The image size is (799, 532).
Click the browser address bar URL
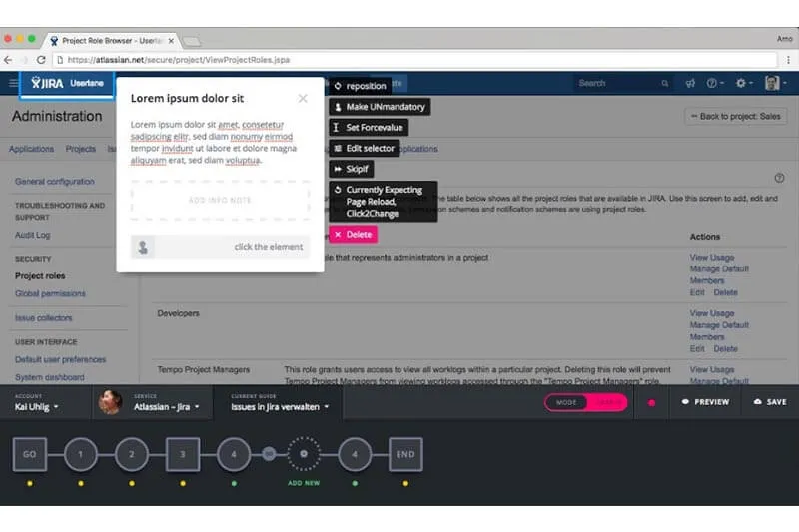coord(179,60)
